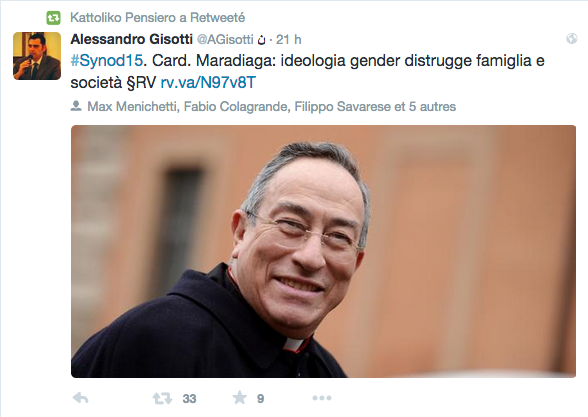Click the reply arrow icon
This screenshot has height=417, width=588.
click(x=81, y=398)
